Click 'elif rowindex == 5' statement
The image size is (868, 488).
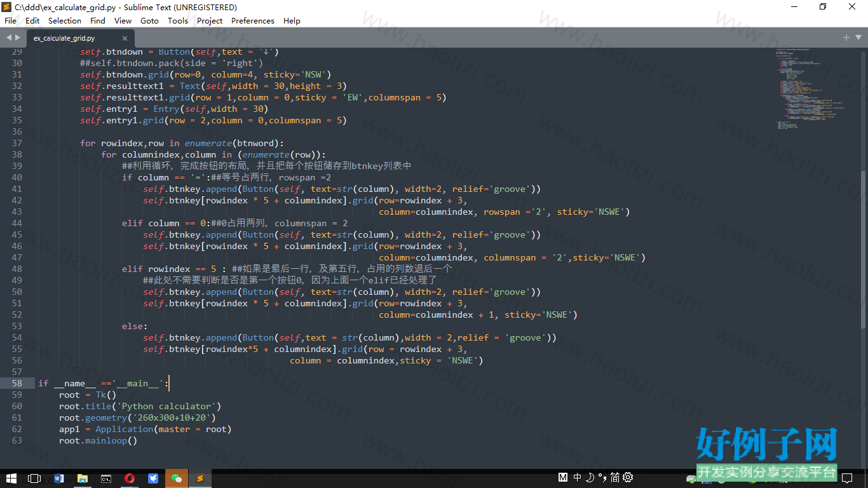pos(174,269)
